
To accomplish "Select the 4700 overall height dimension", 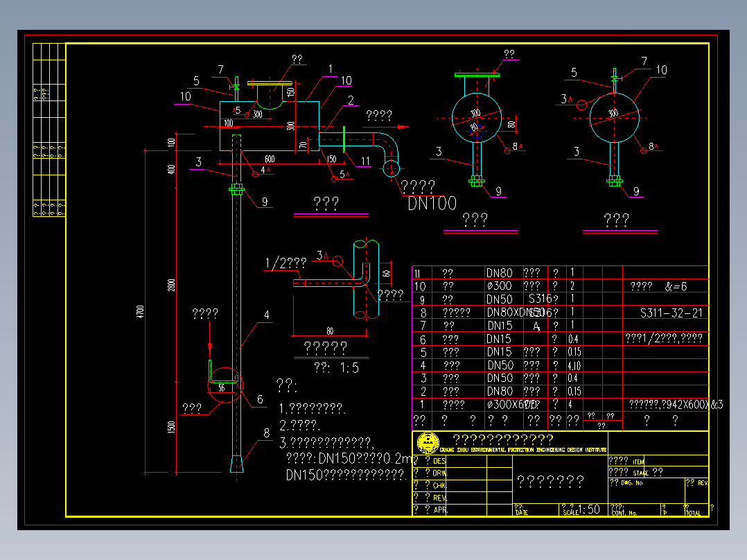I will (x=140, y=312).
